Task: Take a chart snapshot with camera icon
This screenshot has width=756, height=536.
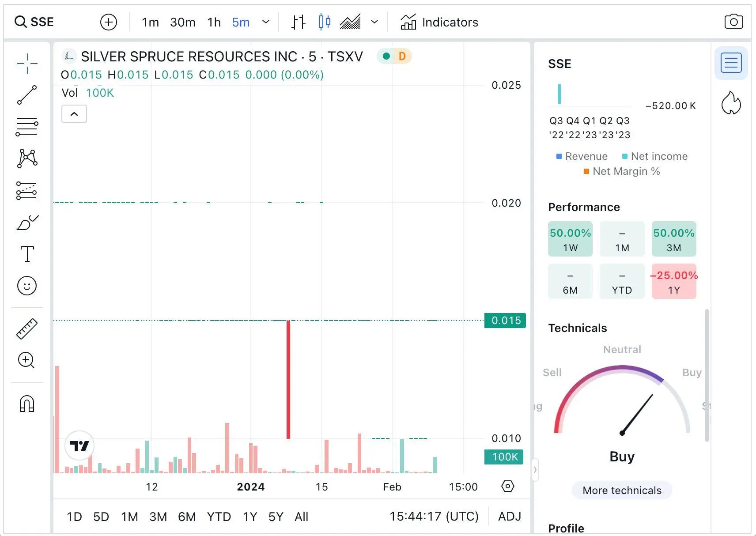Action: point(734,22)
